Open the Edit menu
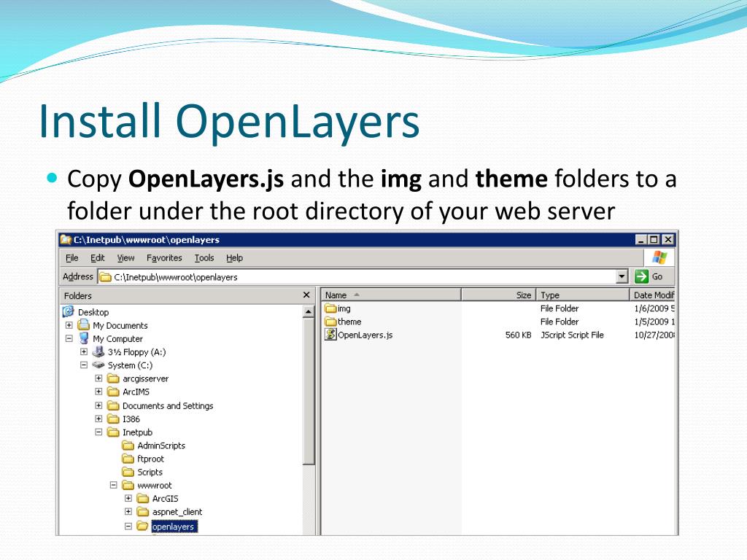 point(97,257)
